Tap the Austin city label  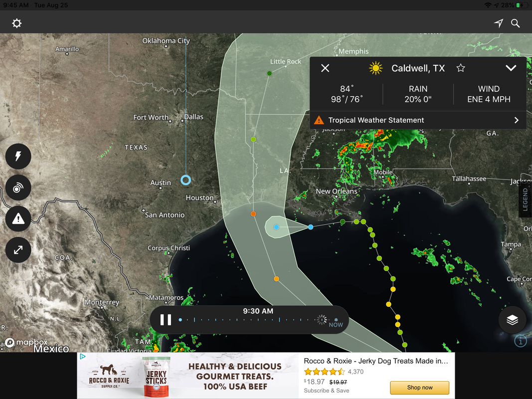(x=161, y=183)
